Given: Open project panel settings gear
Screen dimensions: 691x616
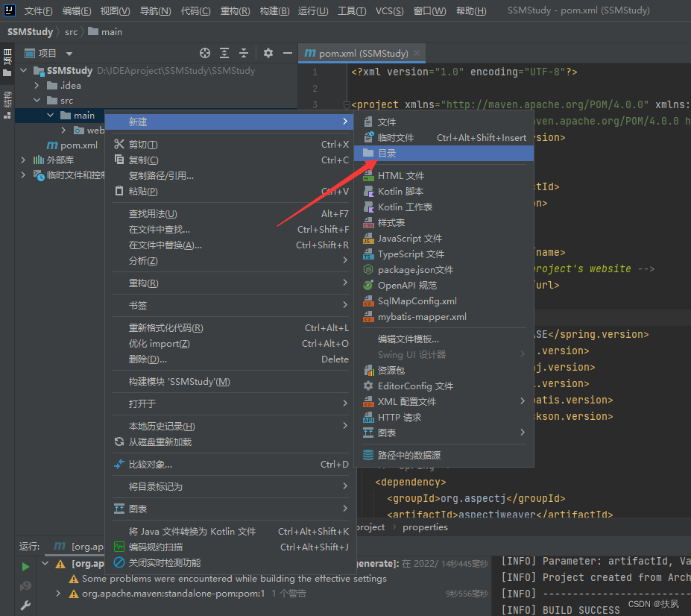Looking at the screenshot, I should click(x=268, y=54).
